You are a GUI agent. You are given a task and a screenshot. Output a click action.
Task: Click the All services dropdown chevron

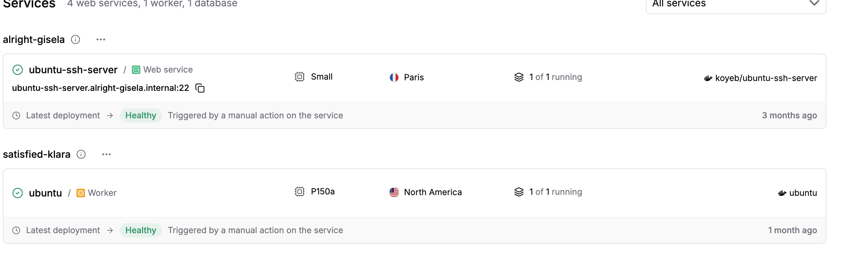point(814,4)
